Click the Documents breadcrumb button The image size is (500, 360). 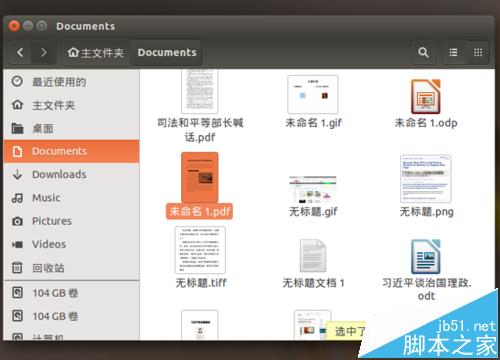click(167, 52)
